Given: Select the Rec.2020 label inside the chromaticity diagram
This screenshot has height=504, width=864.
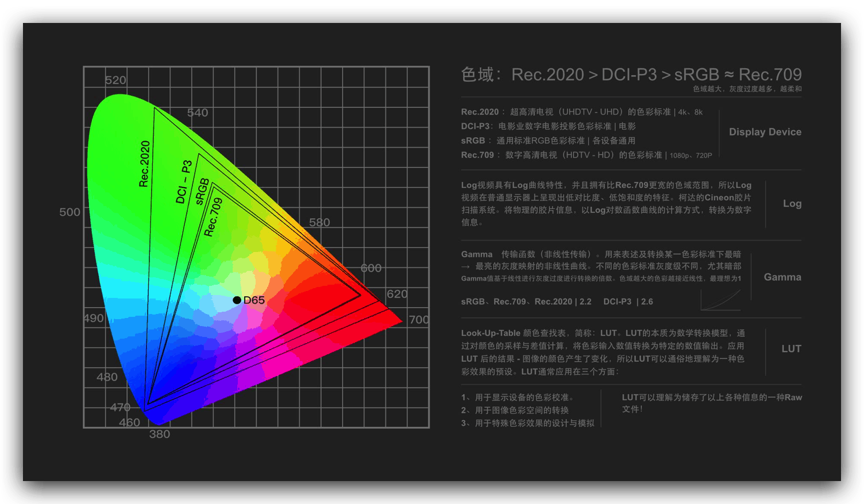Looking at the screenshot, I should click(x=145, y=164).
